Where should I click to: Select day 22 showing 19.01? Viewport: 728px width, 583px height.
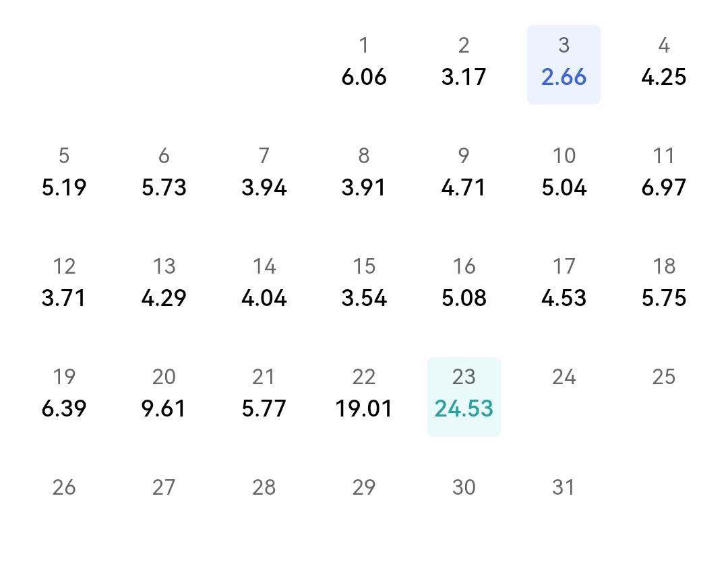coord(364,394)
